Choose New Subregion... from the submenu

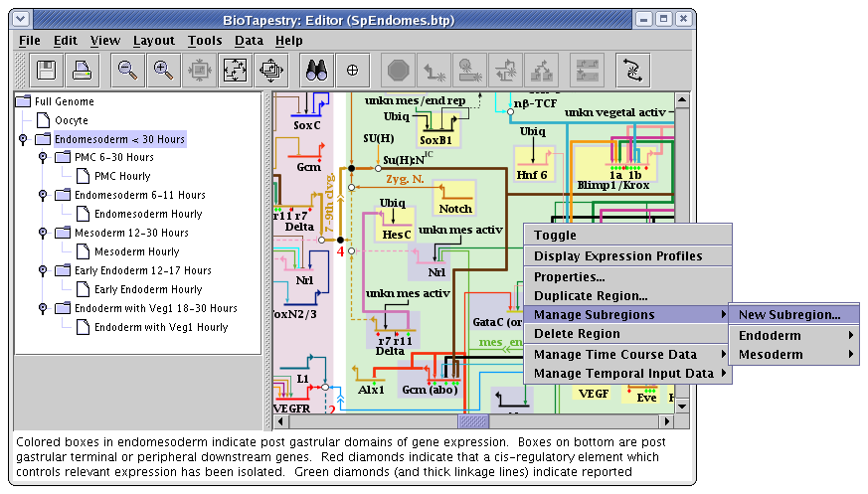[790, 315]
